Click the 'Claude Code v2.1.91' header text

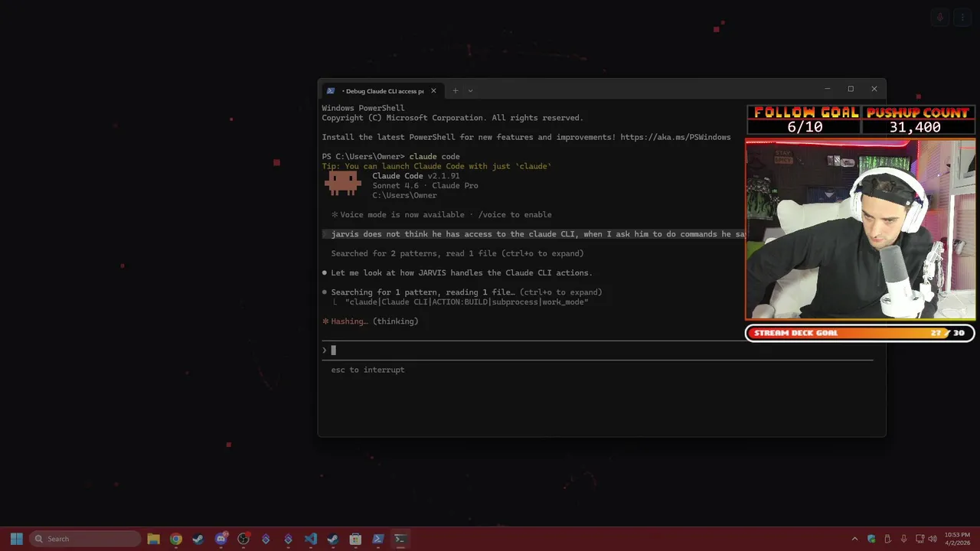tap(416, 176)
